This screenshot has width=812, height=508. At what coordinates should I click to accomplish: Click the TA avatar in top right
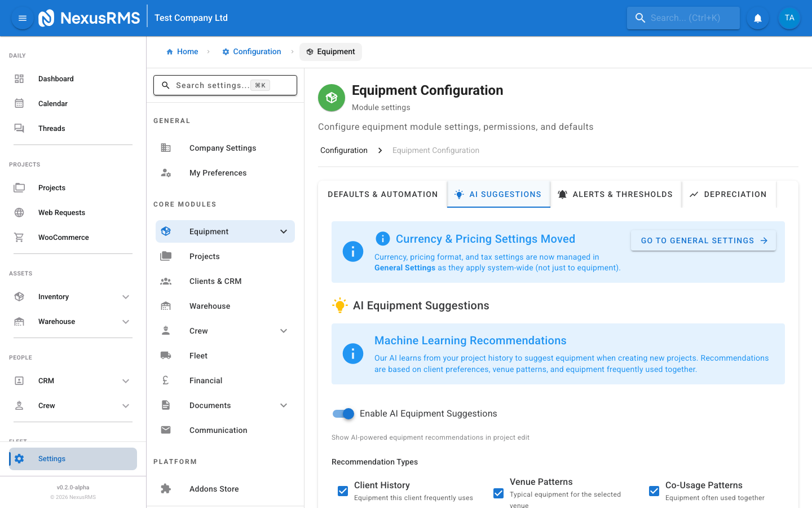click(789, 17)
